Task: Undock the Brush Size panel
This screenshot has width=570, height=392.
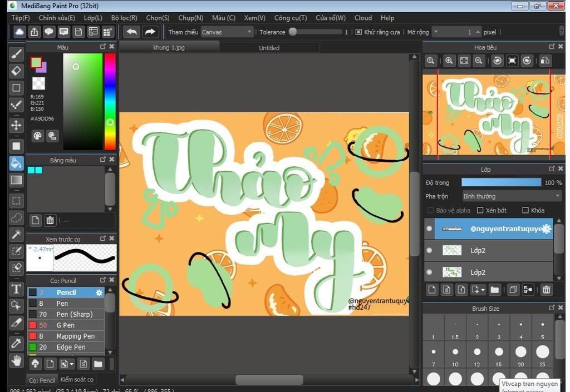Action: click(552, 308)
